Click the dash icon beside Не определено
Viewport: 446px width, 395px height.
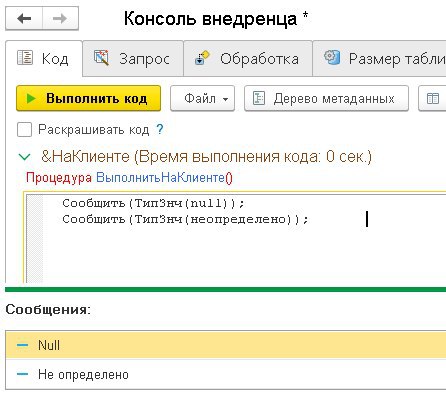pyautogui.click(x=23, y=374)
